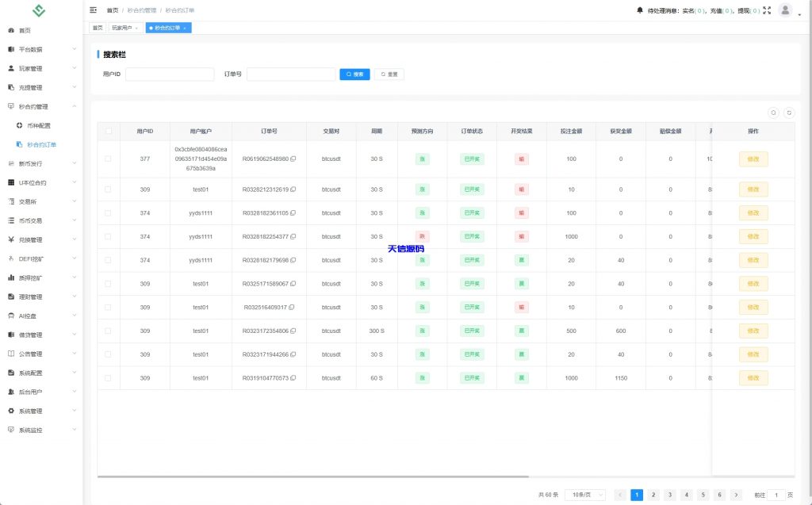Screen dimensions: 812x505
Task: Check the row with order R0325171589067
Action: pyautogui.click(x=108, y=284)
